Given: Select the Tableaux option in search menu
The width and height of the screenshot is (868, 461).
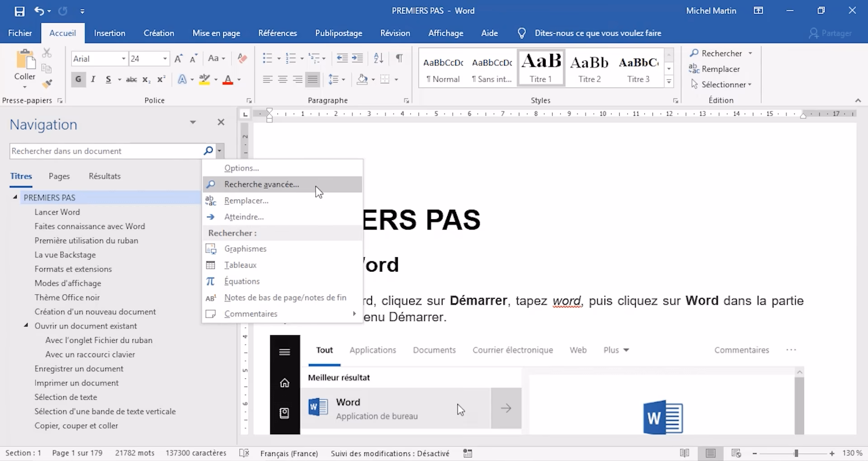Looking at the screenshot, I should point(240,265).
